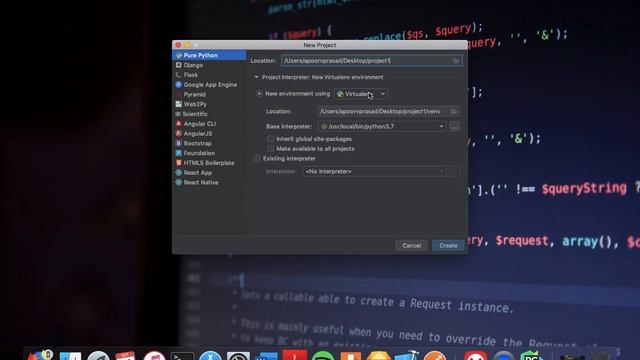This screenshot has height=360, width=640.
Task: Open the No interpreter dropdown
Action: 374,171
